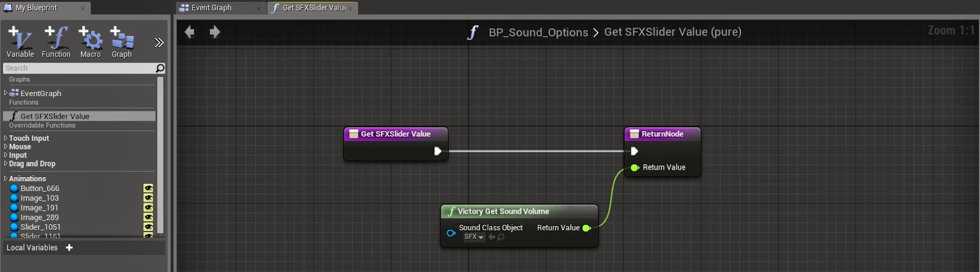Open the SFX sound class dropdown
The image size is (980, 272).
click(x=473, y=237)
